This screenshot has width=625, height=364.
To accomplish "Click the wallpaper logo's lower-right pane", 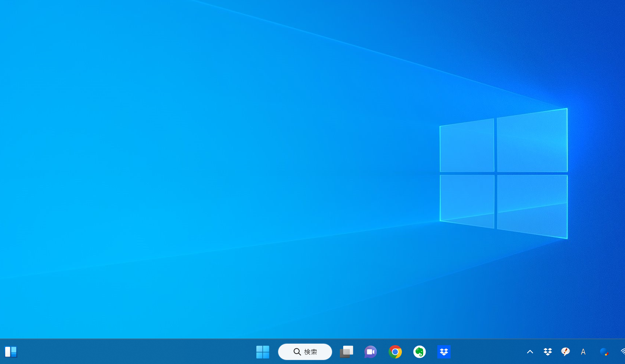I will pos(532,205).
